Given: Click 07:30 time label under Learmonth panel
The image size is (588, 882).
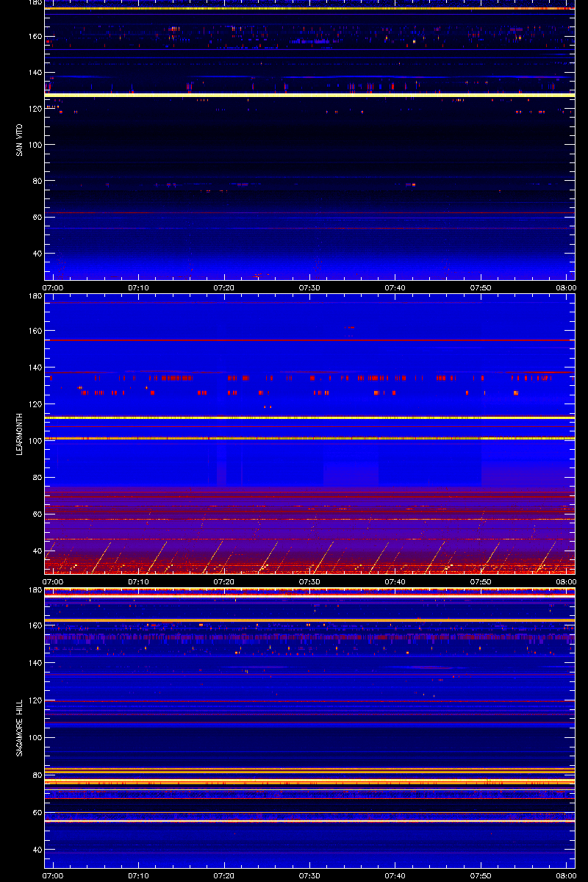Looking at the screenshot, I should [310, 581].
